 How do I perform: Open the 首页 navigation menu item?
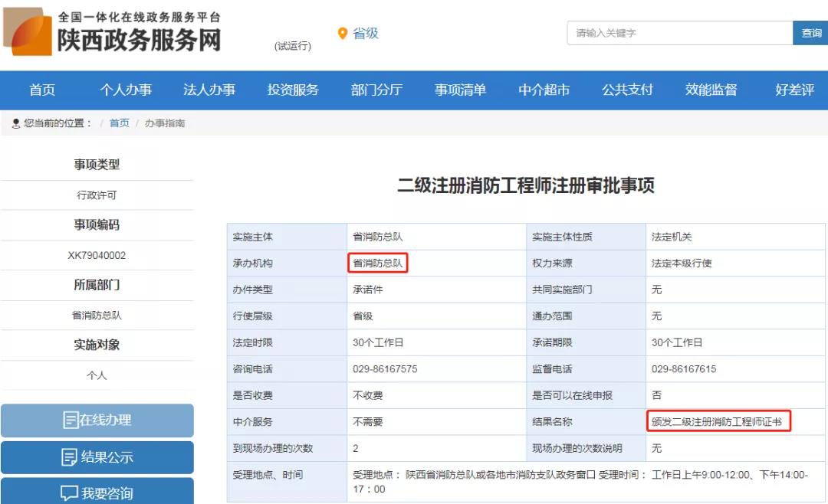42,90
